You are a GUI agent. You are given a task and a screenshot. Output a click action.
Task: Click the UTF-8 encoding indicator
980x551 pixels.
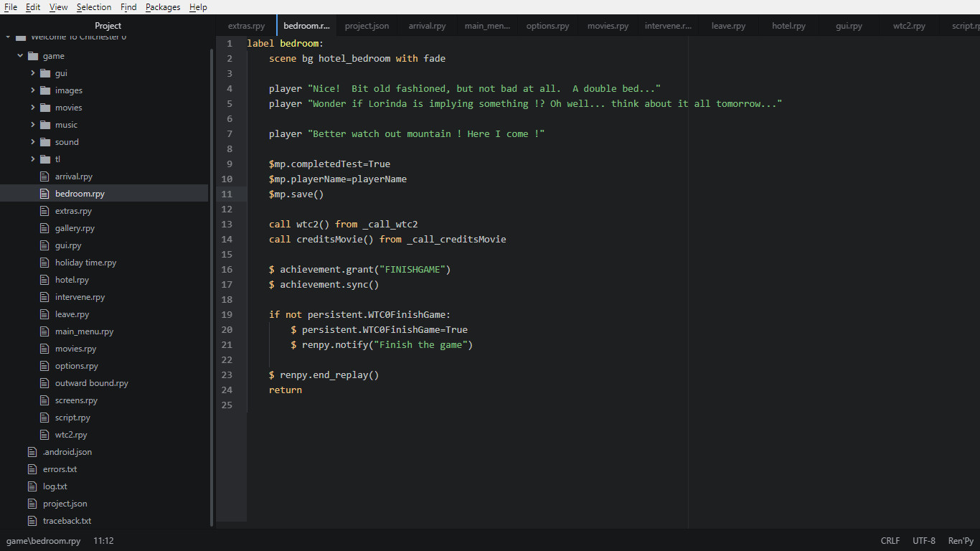point(923,540)
